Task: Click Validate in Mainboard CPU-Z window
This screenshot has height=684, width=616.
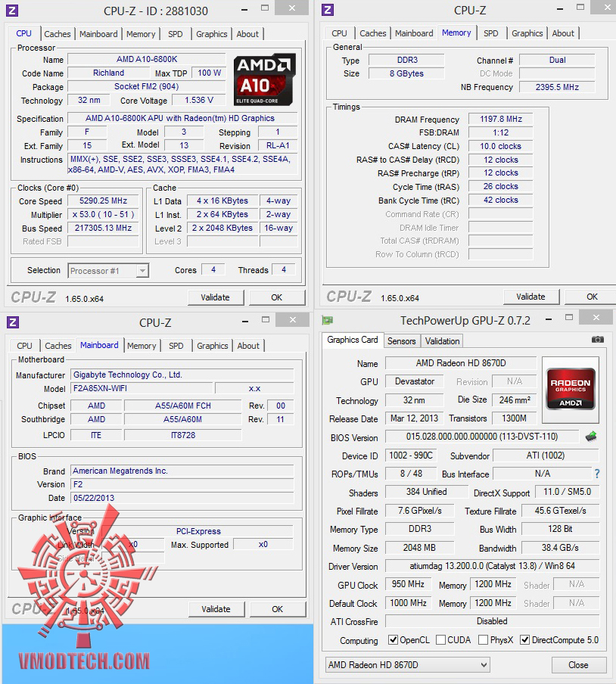Action: click(x=216, y=609)
